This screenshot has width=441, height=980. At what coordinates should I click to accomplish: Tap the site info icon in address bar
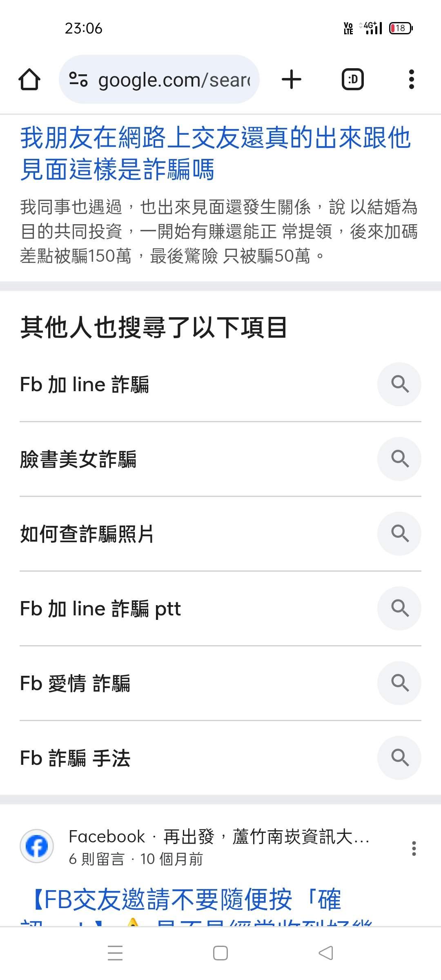[x=78, y=79]
